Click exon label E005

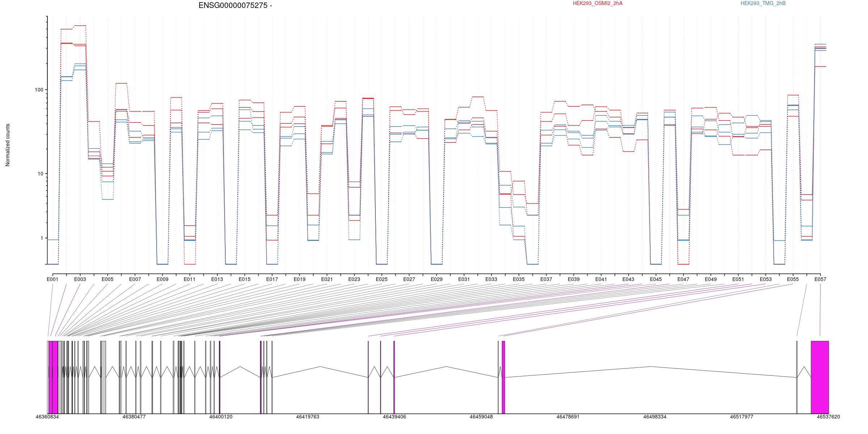click(107, 279)
